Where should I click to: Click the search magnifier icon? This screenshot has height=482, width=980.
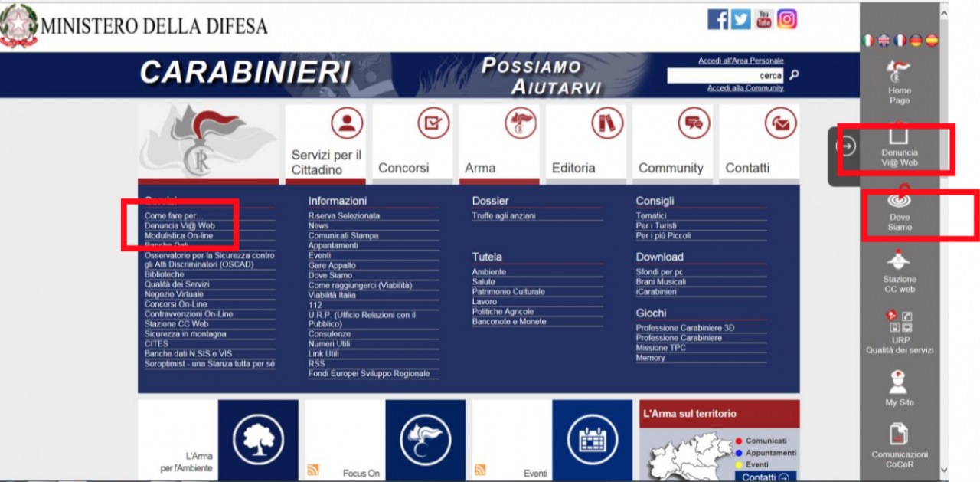[x=794, y=75]
